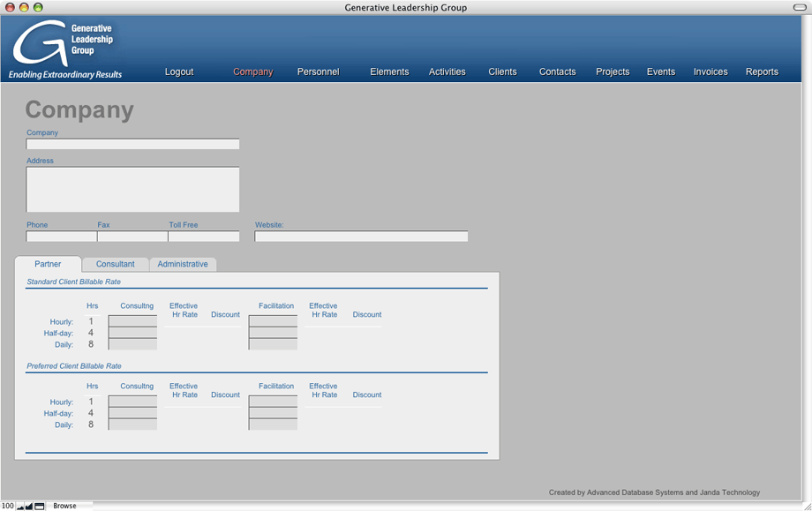Image resolution: width=812 pixels, height=511 pixels.
Task: Toggle the status area icon in status bar
Action: pos(40,507)
